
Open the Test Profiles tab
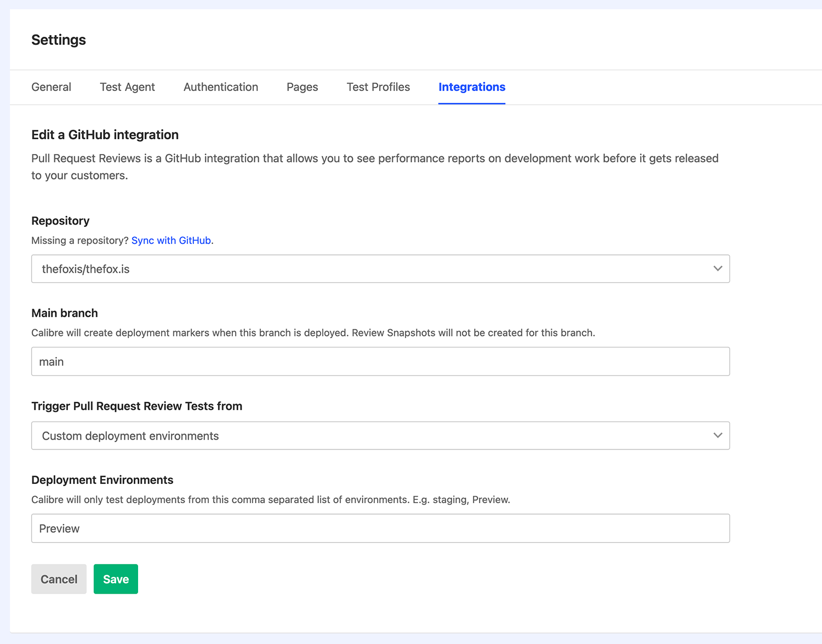pyautogui.click(x=378, y=87)
